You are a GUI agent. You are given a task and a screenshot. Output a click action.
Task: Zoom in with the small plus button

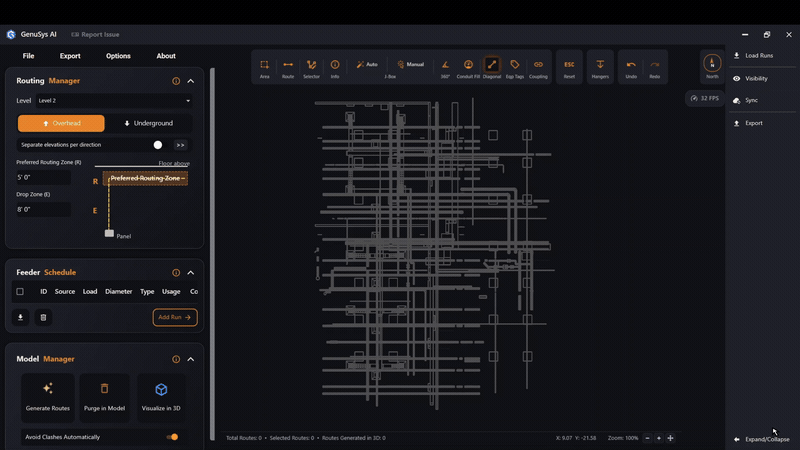(x=659, y=438)
